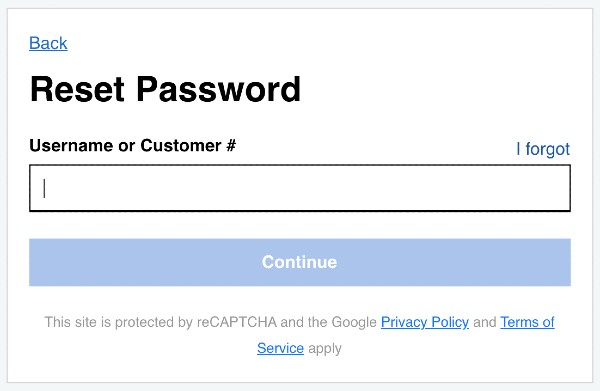Click the word Google in the notice

tap(354, 323)
